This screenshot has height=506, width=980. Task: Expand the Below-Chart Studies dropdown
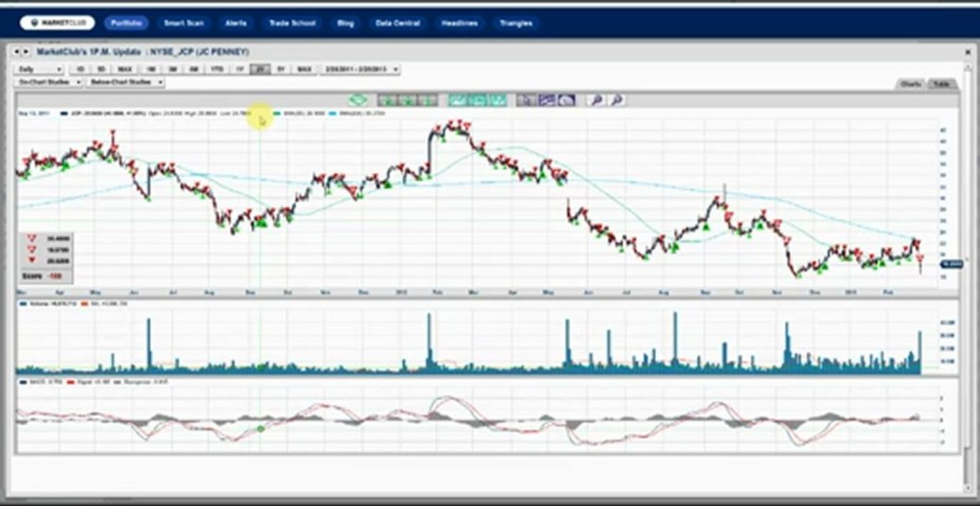pyautogui.click(x=126, y=82)
